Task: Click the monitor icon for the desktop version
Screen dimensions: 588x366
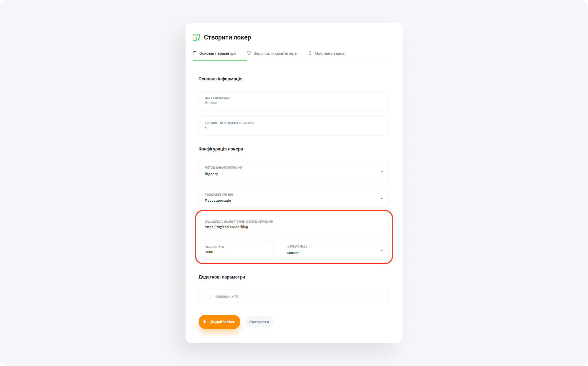Action: click(x=249, y=53)
